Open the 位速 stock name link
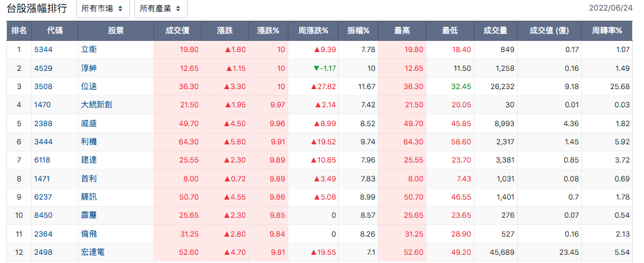The height and width of the screenshot is (263, 644). coord(89,87)
